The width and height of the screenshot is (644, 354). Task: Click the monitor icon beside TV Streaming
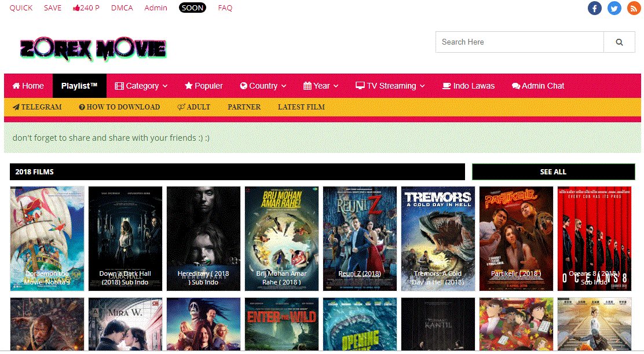360,85
